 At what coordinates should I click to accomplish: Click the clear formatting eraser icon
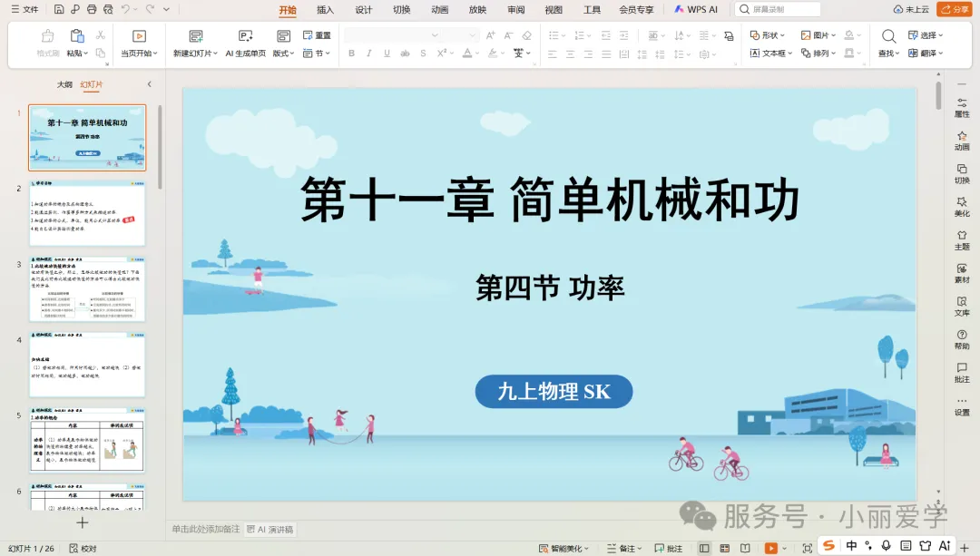pos(527,35)
